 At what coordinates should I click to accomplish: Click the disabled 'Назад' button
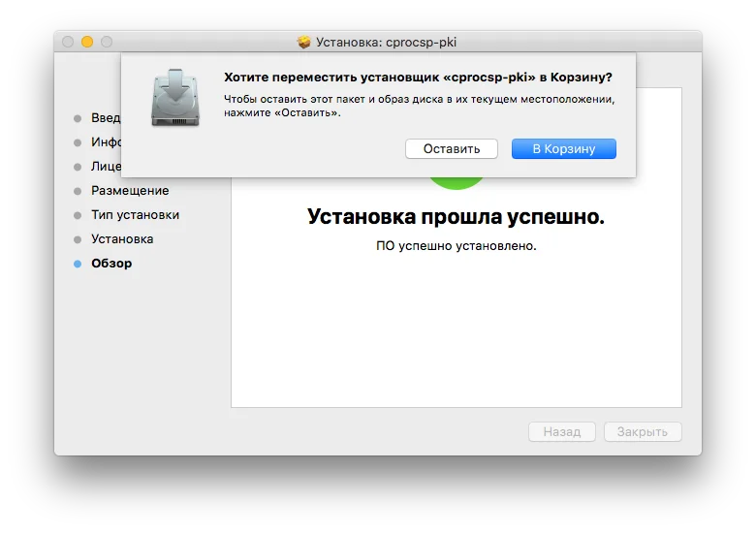(x=562, y=432)
